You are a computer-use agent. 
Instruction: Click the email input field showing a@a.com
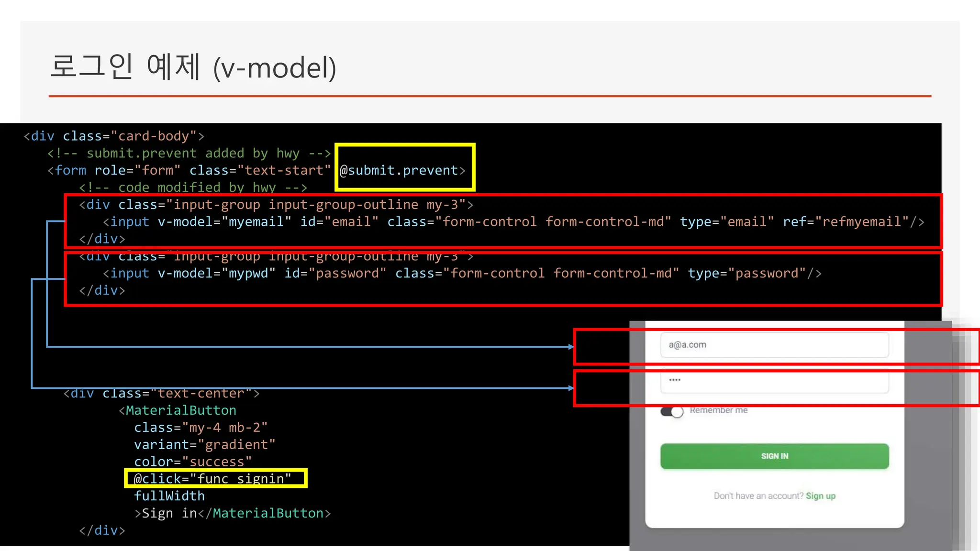tap(774, 345)
